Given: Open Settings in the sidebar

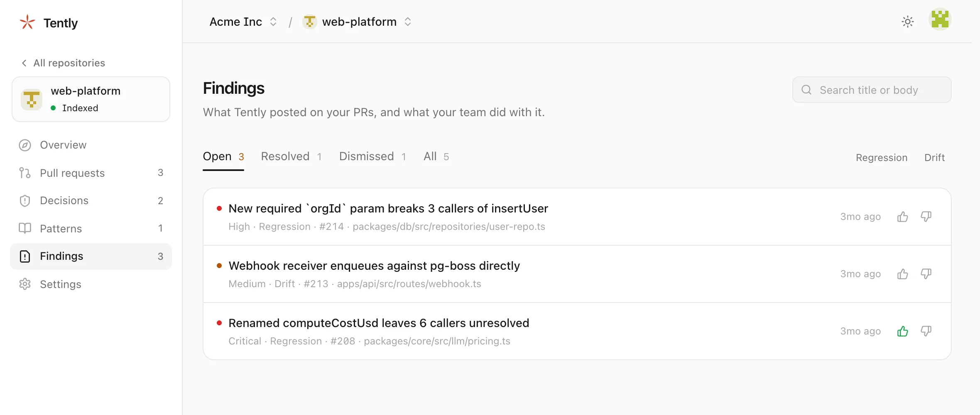Looking at the screenshot, I should pos(91,284).
